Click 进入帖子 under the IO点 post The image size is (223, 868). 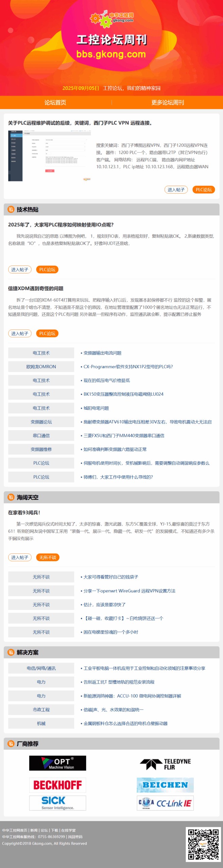tap(20, 270)
